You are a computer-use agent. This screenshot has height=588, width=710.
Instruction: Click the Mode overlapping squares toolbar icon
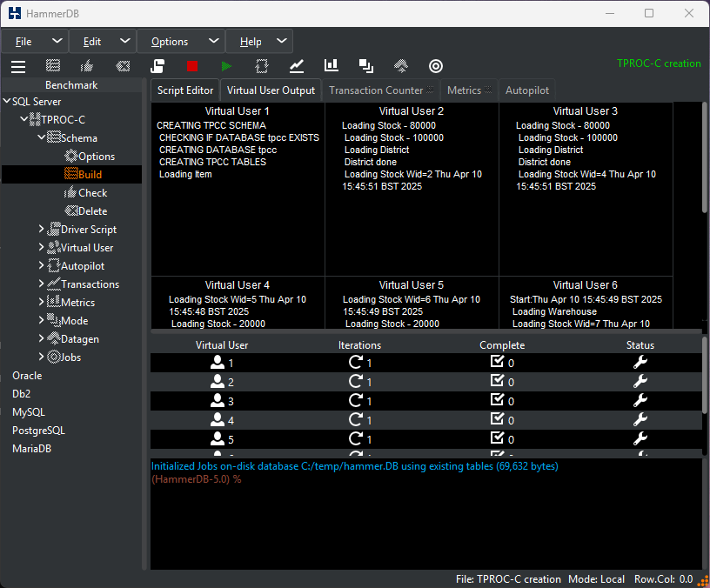[365, 66]
